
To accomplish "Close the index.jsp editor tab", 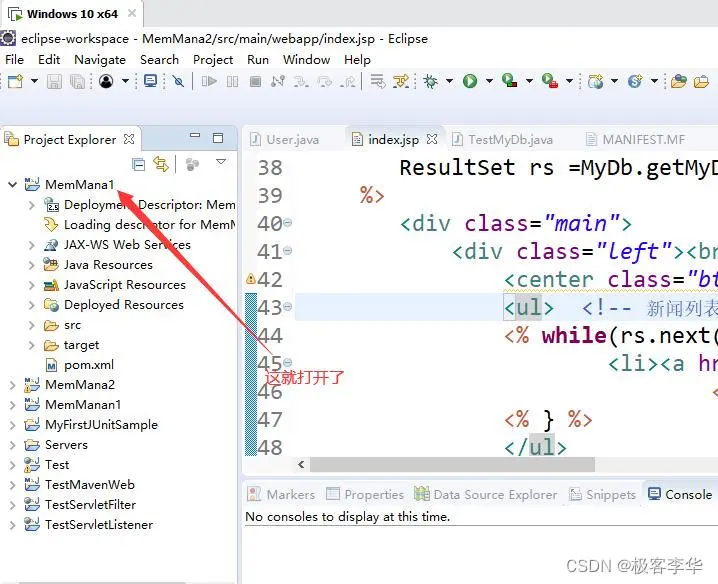I will 432,139.
